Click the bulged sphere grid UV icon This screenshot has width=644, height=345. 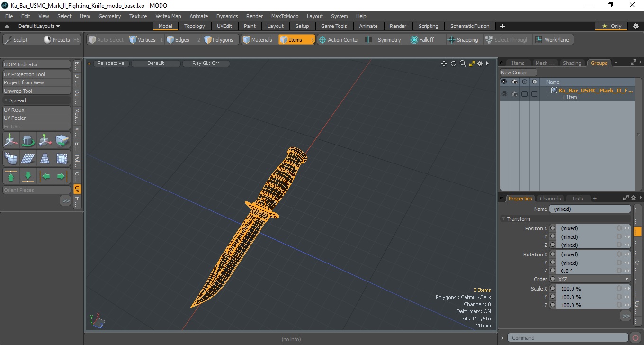click(x=62, y=158)
